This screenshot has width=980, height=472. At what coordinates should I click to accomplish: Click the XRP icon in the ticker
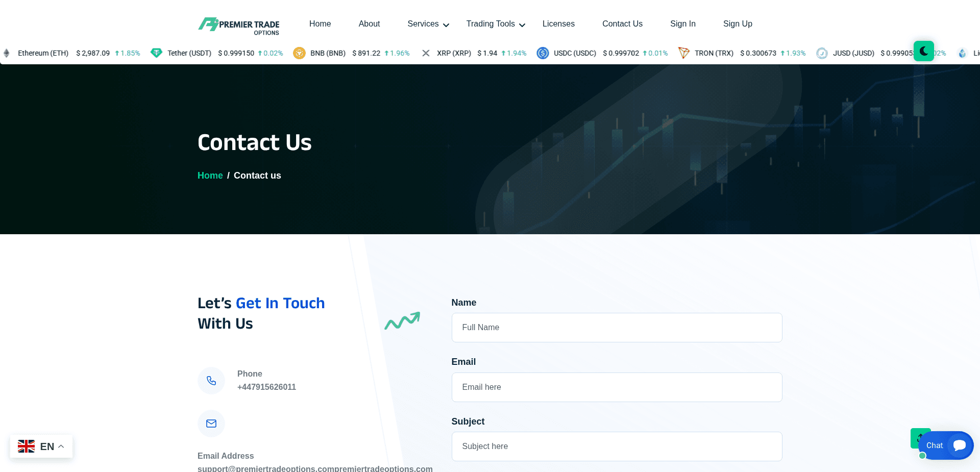pyautogui.click(x=426, y=53)
